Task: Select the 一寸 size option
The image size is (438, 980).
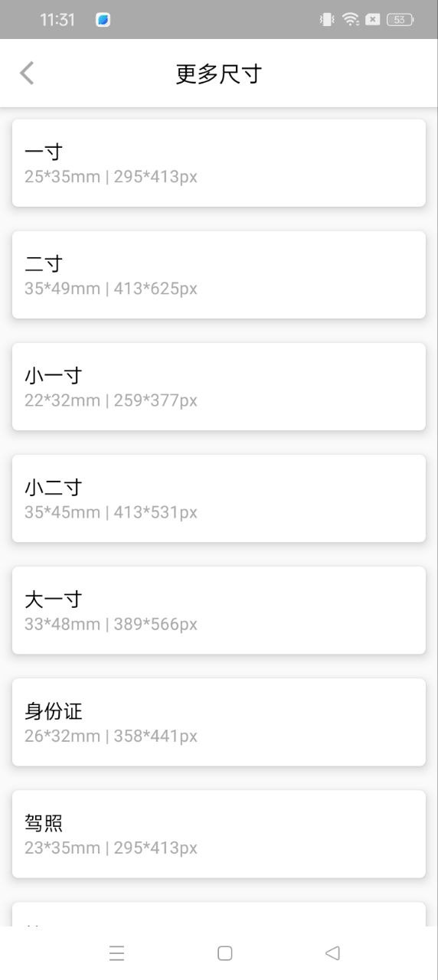Action: coord(219,162)
